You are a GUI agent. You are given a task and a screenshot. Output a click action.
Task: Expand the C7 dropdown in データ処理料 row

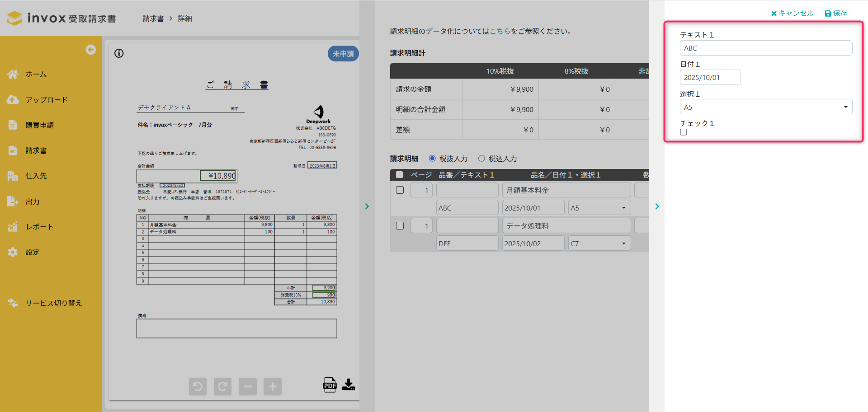click(599, 243)
